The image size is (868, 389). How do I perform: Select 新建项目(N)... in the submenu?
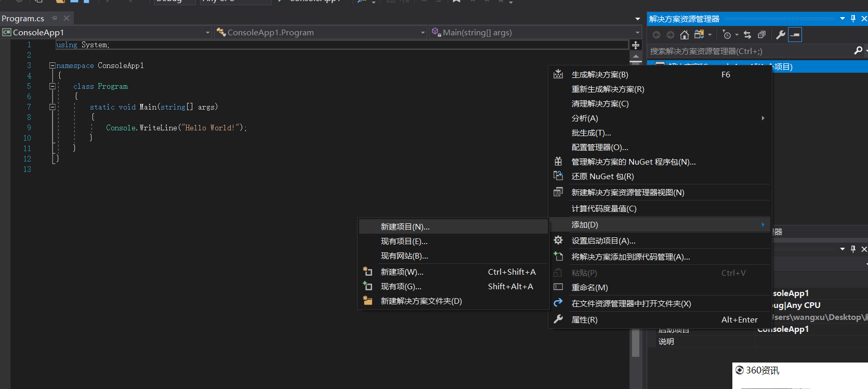453,227
